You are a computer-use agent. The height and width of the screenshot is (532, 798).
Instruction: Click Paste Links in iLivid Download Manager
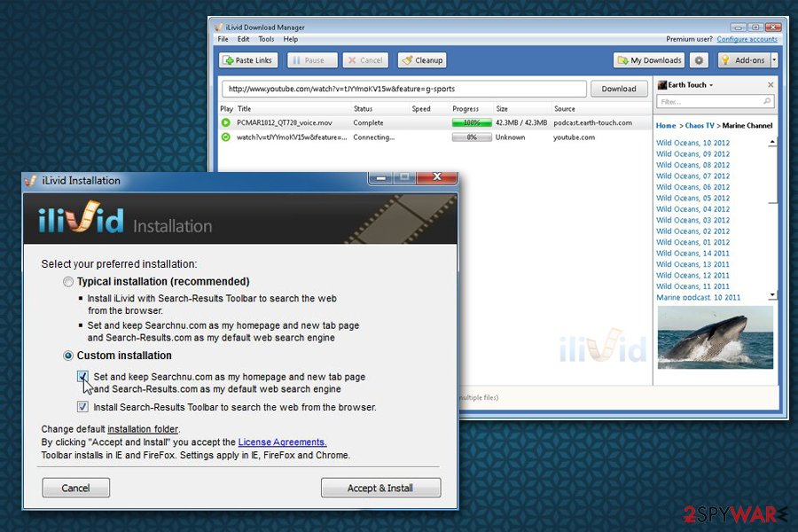click(248, 60)
